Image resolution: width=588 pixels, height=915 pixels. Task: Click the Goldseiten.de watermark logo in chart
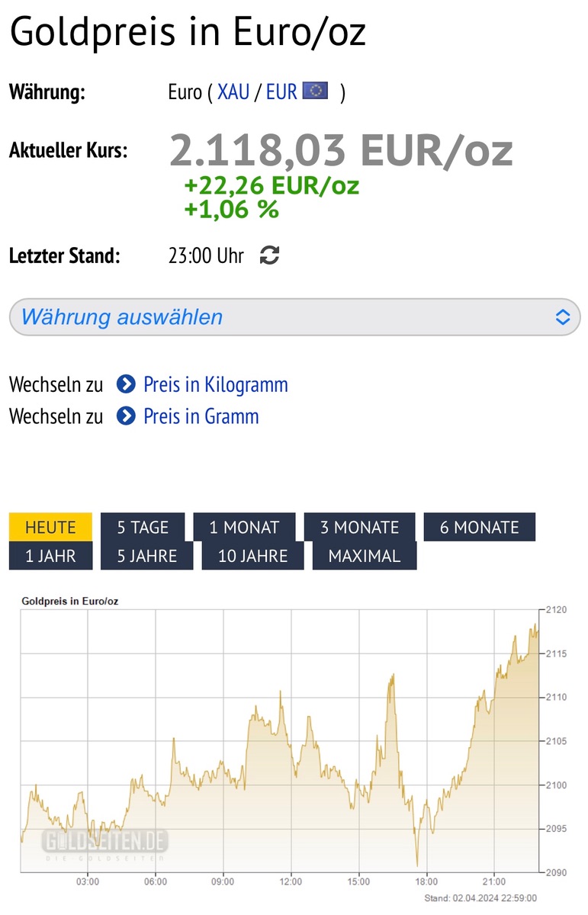[105, 843]
